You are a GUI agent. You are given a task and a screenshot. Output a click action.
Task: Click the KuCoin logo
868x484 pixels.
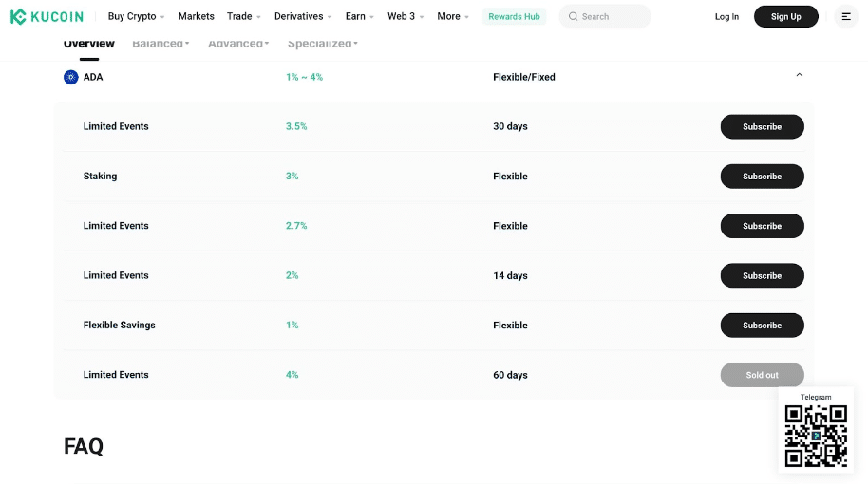[x=47, y=16]
